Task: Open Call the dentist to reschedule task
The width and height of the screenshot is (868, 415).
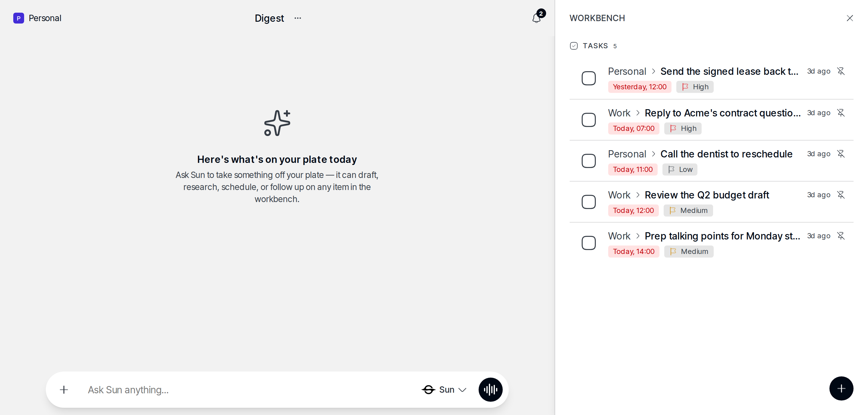Action: tap(726, 154)
